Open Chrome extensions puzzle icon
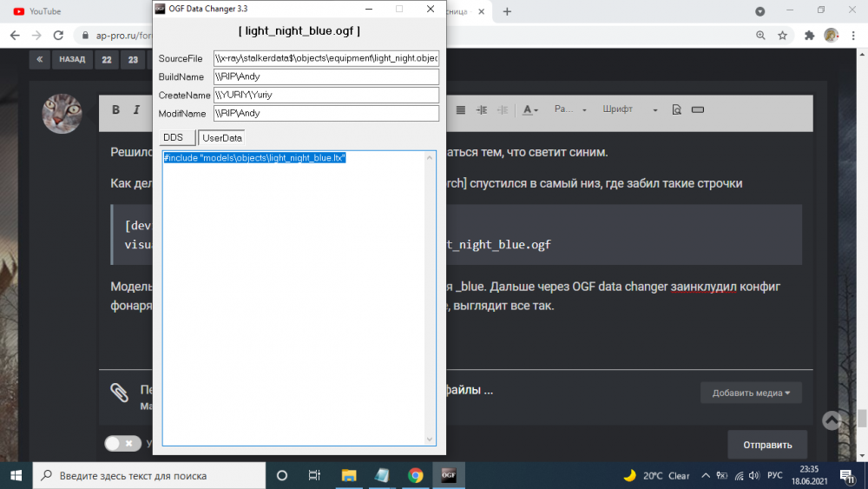The width and height of the screenshot is (868, 489). click(x=809, y=36)
